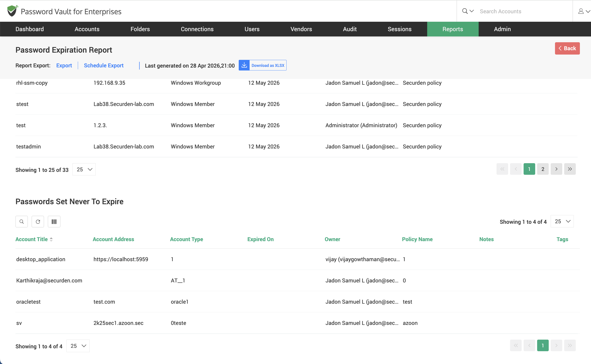Click the Owner column header
The image size is (591, 364).
point(332,239)
